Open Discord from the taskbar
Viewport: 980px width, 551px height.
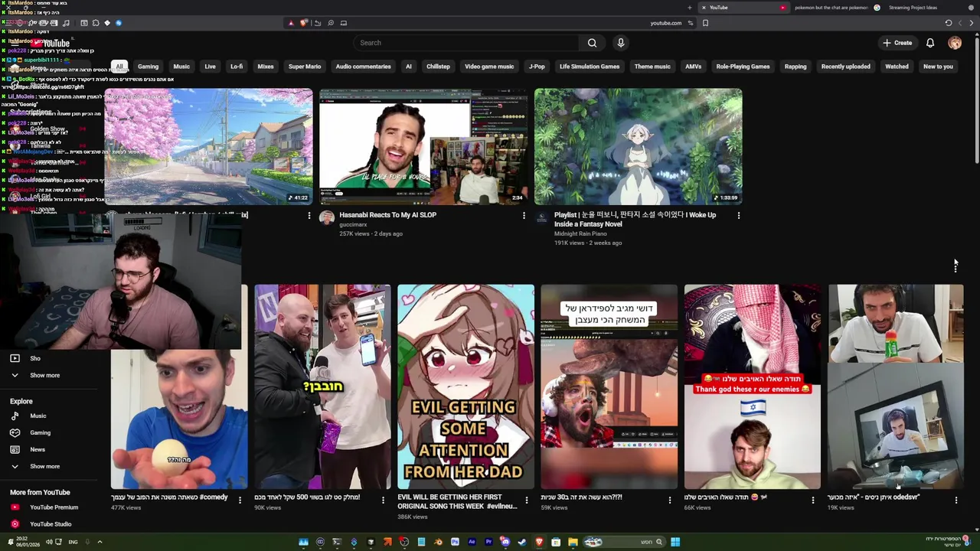pyautogui.click(x=505, y=542)
